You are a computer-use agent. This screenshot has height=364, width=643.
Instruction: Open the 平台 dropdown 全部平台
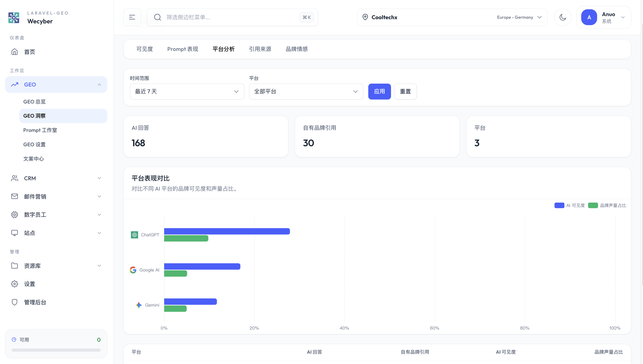click(x=306, y=92)
